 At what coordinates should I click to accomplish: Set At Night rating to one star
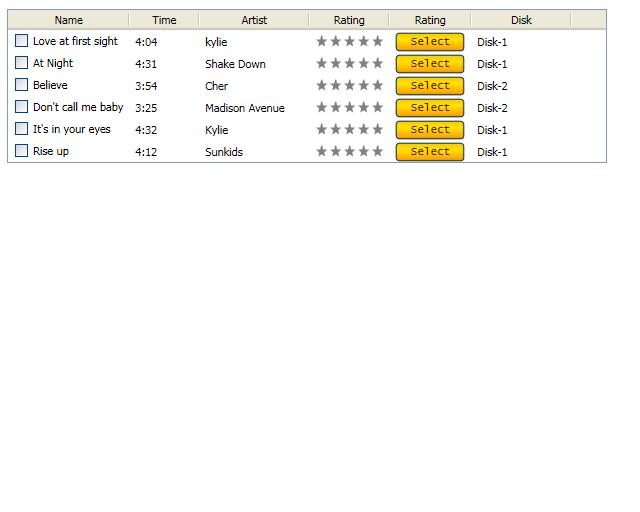322,63
